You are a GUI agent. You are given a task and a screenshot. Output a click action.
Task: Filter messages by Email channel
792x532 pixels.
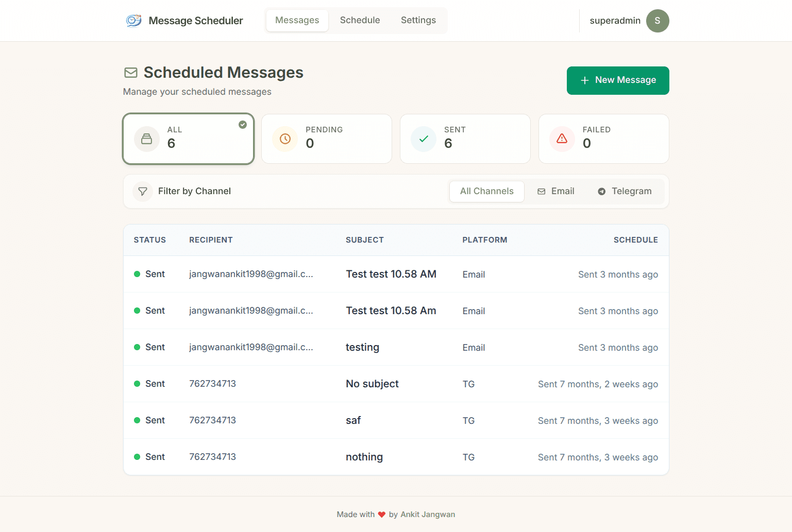(x=556, y=192)
